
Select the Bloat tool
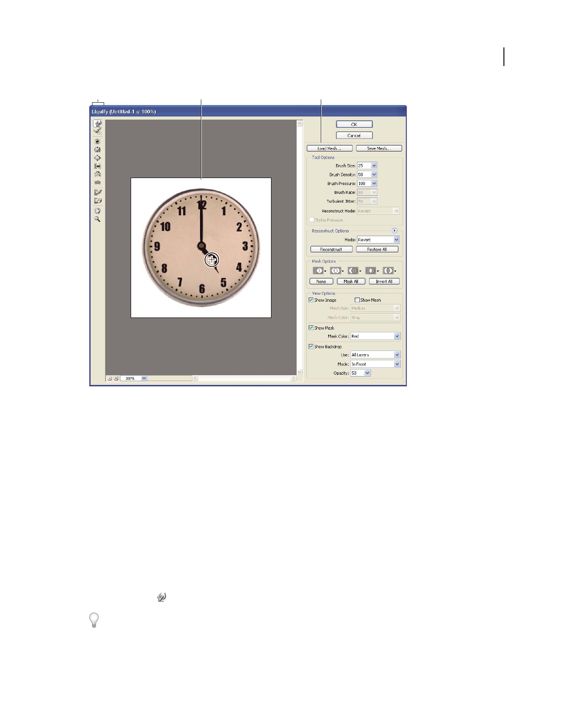[98, 158]
